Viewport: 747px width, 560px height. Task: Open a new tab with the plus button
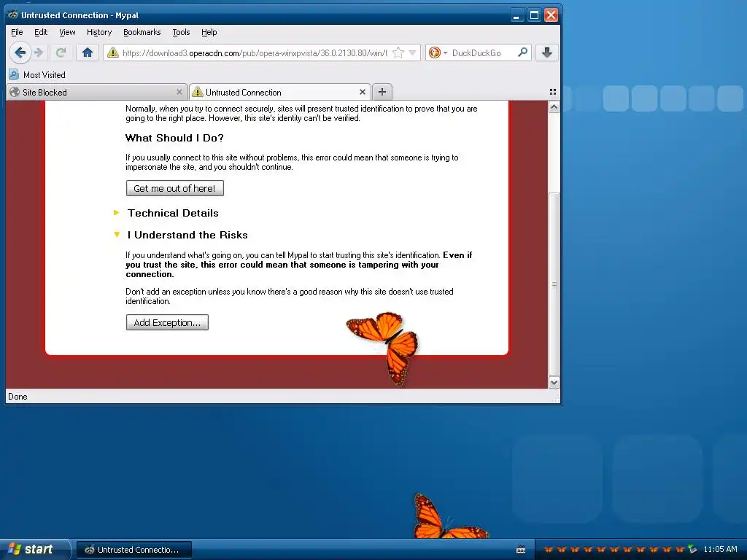point(382,92)
